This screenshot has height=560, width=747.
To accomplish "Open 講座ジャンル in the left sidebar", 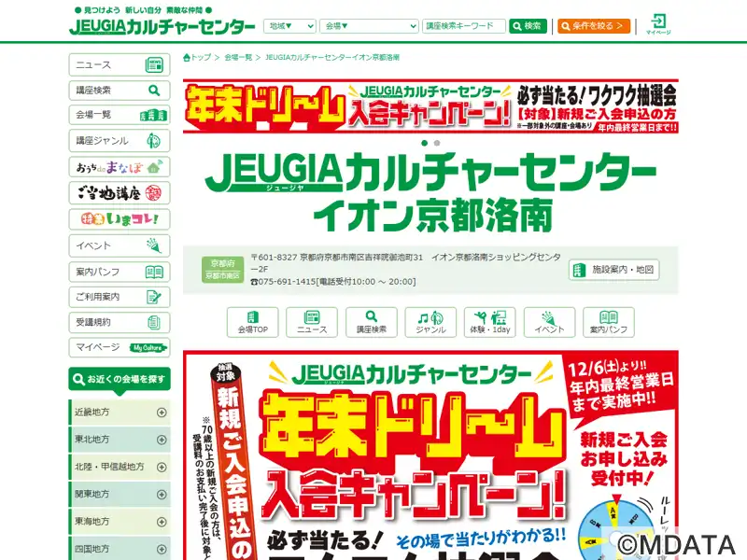I will pos(120,141).
